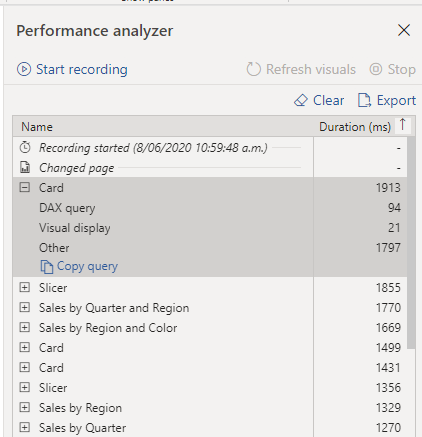Select the DAX query row

(210, 208)
